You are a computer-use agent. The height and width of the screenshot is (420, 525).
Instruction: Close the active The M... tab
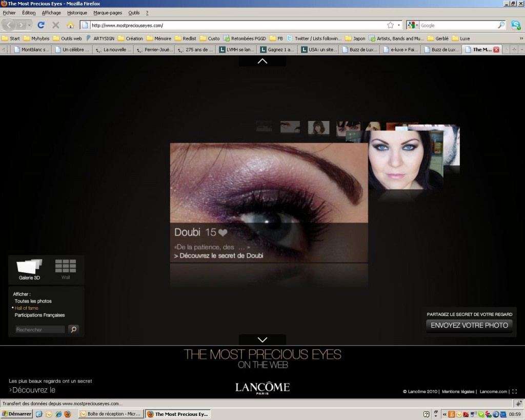click(496, 50)
